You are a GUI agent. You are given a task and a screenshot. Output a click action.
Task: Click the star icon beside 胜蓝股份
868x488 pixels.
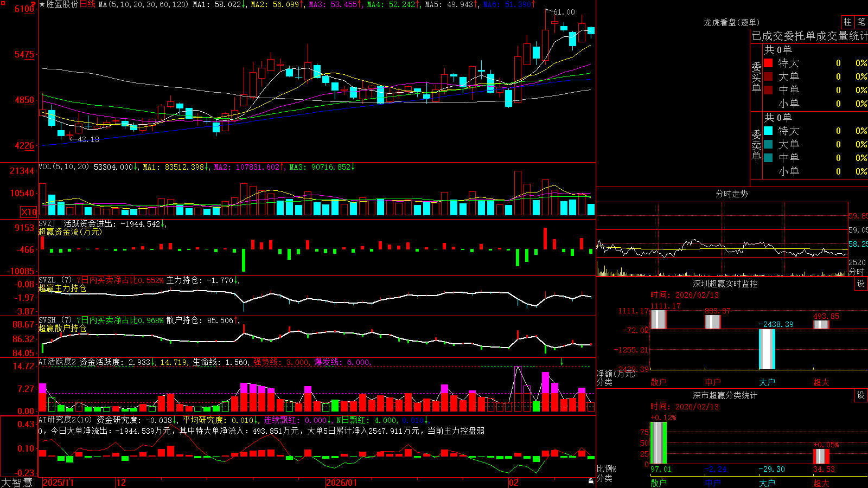click(x=42, y=4)
